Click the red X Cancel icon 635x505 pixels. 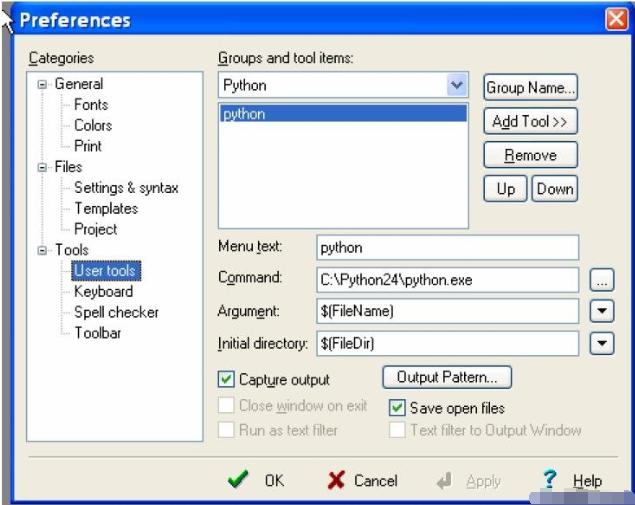[336, 480]
